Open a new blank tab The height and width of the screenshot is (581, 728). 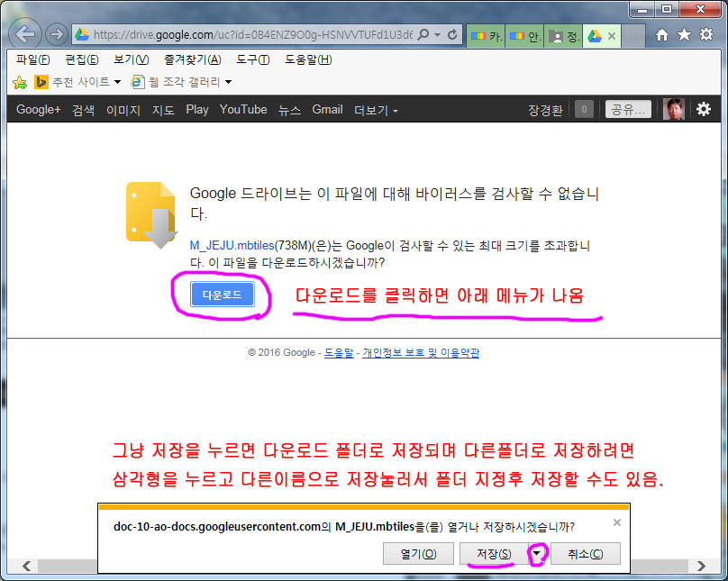(633, 36)
